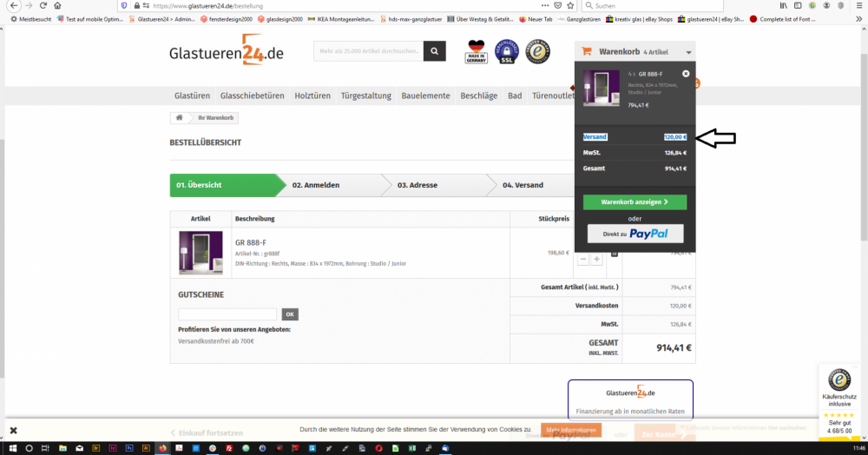
Task: Collapse the Warenkorb dropdown arrow
Action: [688, 53]
